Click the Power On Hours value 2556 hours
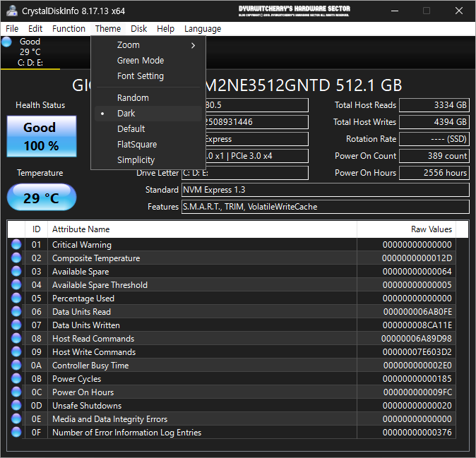The image size is (476, 458). click(x=434, y=173)
